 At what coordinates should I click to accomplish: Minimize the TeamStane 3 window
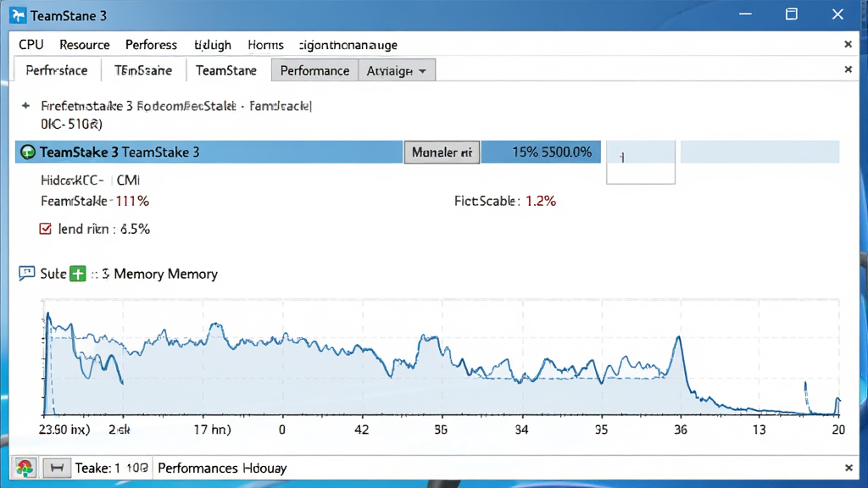click(x=746, y=14)
